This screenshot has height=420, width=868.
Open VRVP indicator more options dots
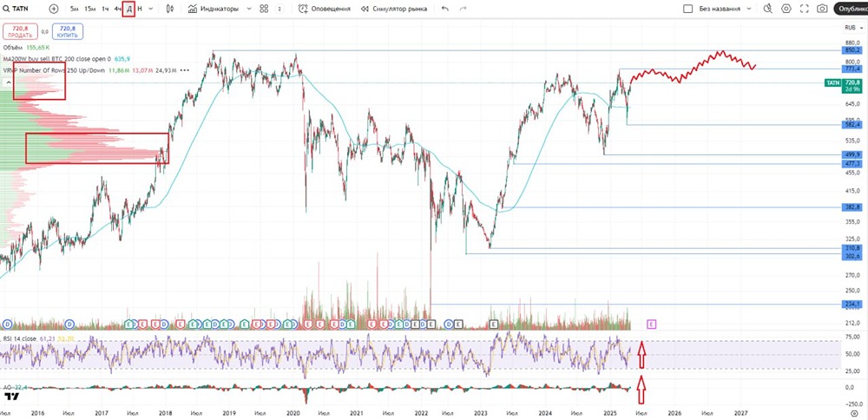tap(185, 70)
